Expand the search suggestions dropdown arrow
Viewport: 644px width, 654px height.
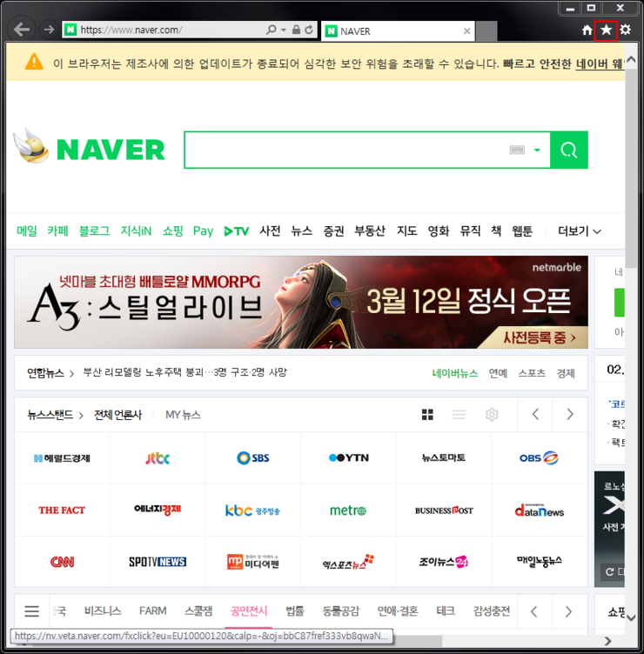point(537,150)
